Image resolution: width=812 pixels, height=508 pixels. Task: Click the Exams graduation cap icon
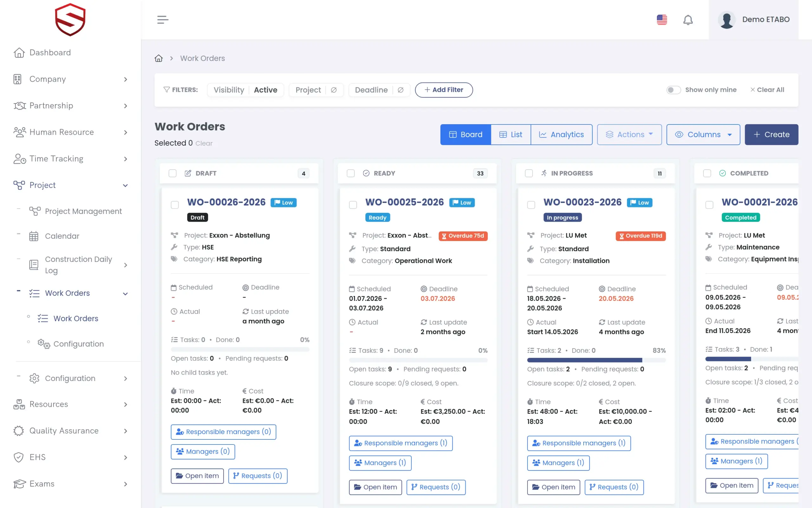(x=19, y=484)
